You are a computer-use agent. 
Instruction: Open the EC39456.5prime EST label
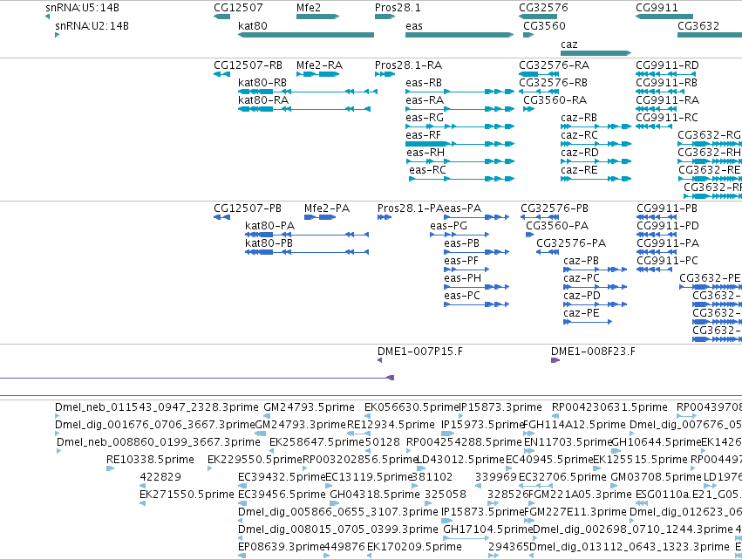282,495
